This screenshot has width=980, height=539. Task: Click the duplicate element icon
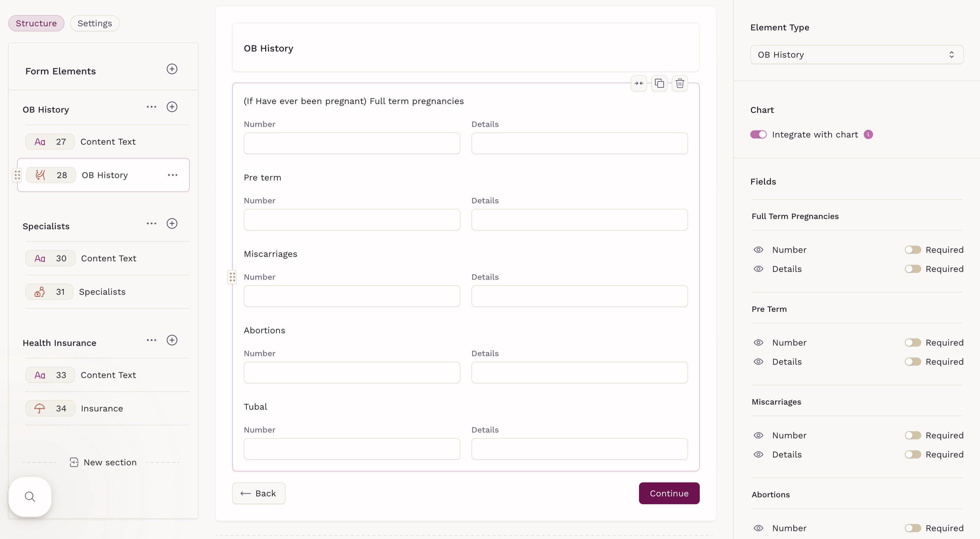click(659, 83)
